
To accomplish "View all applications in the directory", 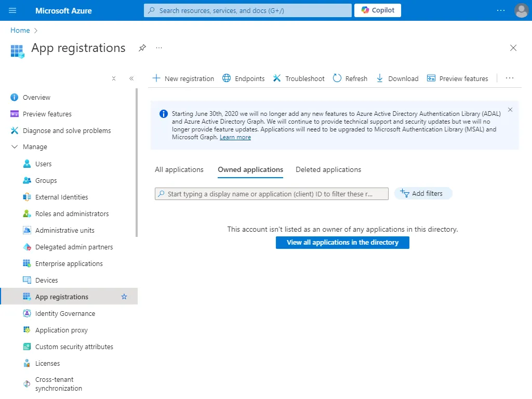I will tap(342, 242).
